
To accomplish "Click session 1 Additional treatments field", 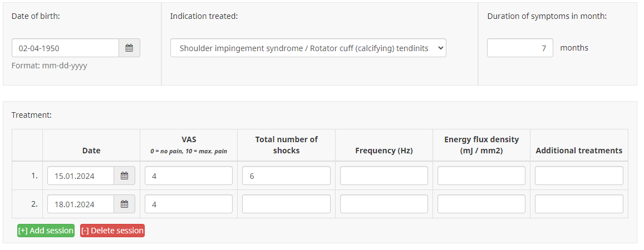I will (x=579, y=176).
